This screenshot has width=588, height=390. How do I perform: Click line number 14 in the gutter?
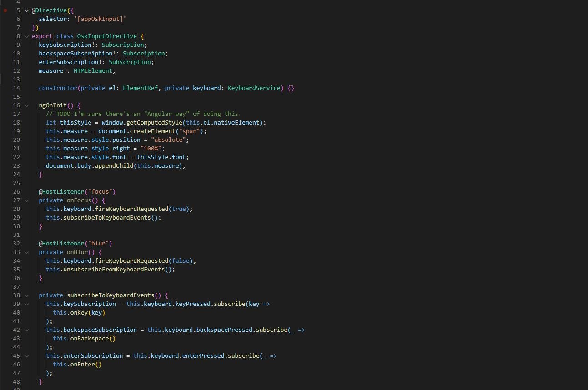pos(16,88)
